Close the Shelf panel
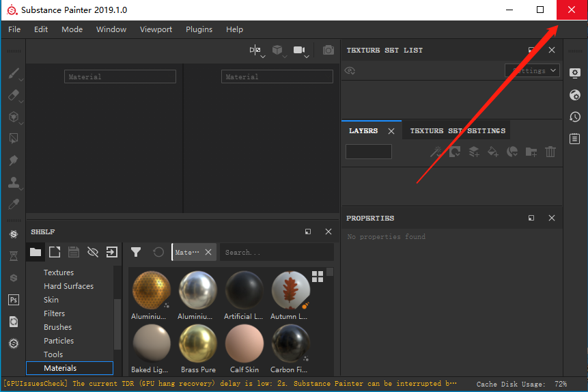588x392 pixels. point(328,232)
